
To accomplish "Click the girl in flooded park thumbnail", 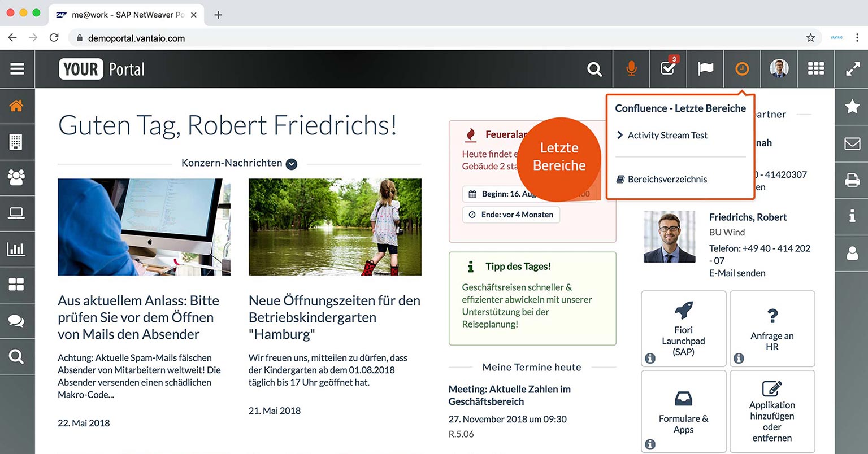I will (335, 227).
